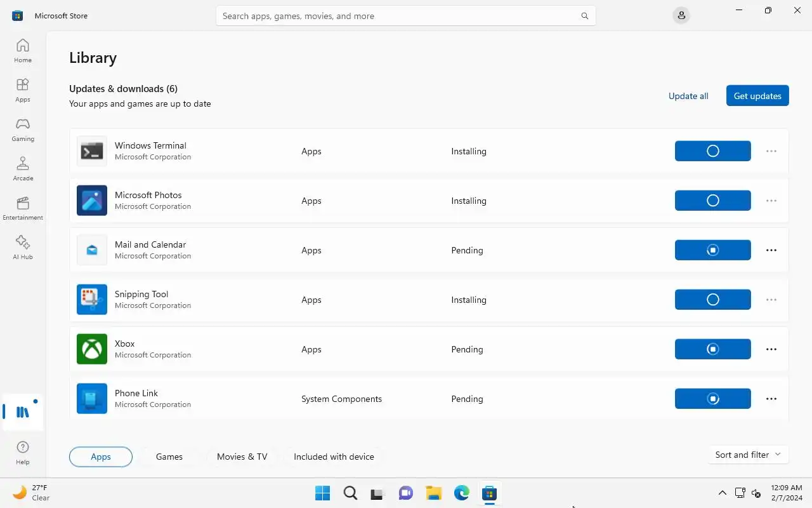Open the AI Hub in sidebar

[23, 248]
